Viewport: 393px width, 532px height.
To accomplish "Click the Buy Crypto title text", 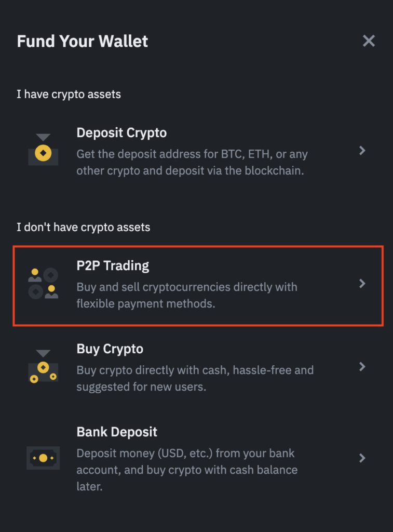I will [x=110, y=349].
